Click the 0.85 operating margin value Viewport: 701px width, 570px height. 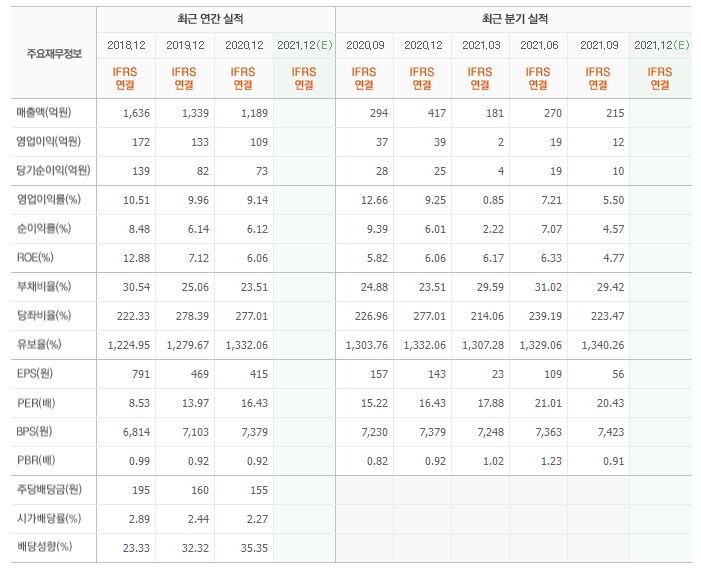[493, 200]
